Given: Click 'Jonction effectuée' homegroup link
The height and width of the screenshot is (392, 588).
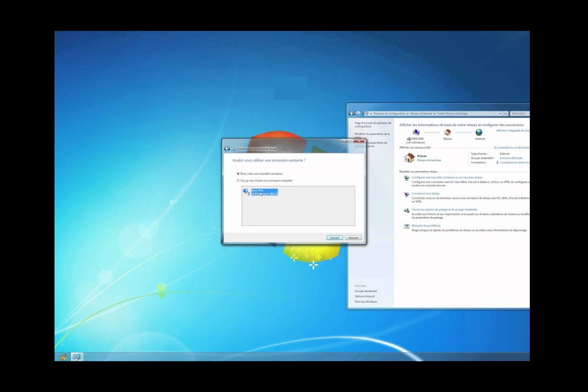Looking at the screenshot, I should click(511, 158).
